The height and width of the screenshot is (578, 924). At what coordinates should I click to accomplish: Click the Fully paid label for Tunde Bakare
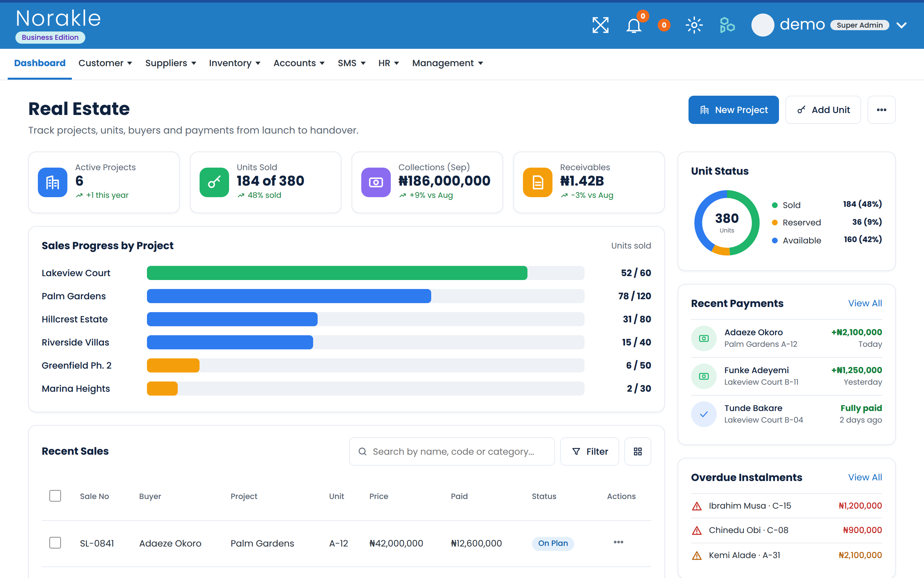pos(861,408)
